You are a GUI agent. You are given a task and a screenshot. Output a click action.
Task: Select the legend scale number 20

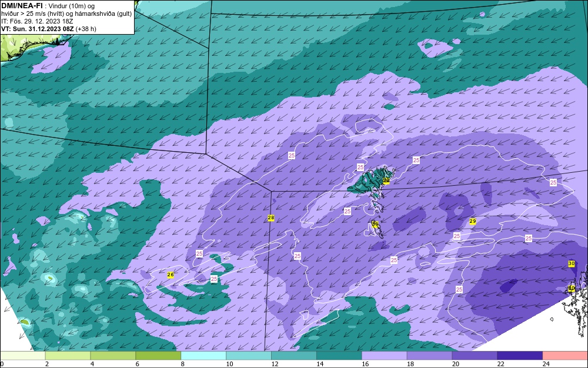click(456, 364)
